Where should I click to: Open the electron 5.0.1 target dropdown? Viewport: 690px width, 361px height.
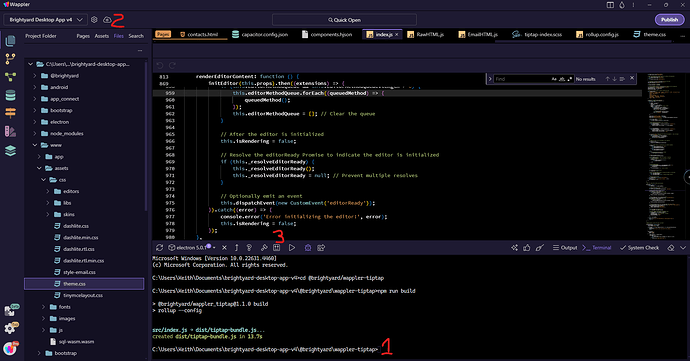[x=192, y=248]
